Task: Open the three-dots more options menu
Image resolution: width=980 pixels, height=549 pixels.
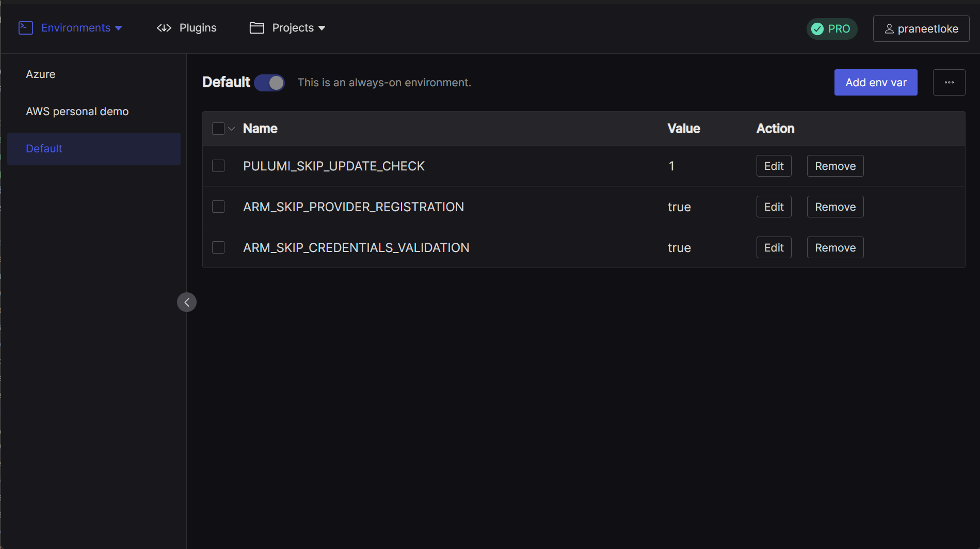Action: [x=949, y=83]
